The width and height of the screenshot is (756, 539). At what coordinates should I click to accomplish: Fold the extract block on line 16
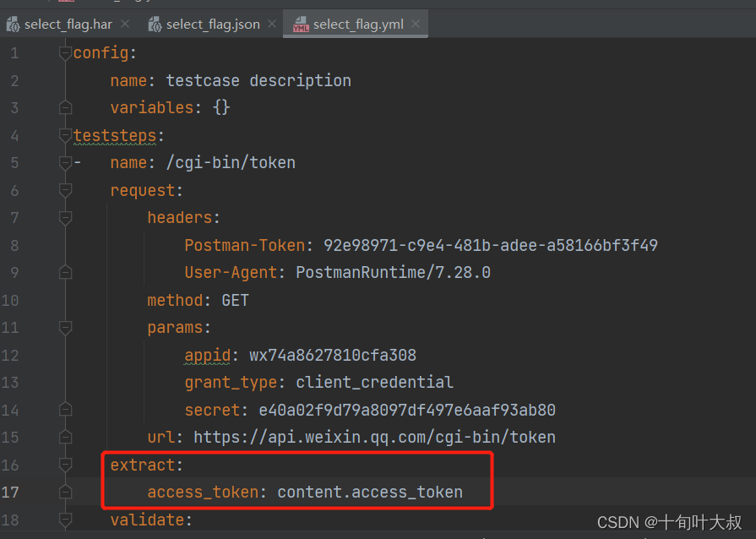pyautogui.click(x=65, y=465)
